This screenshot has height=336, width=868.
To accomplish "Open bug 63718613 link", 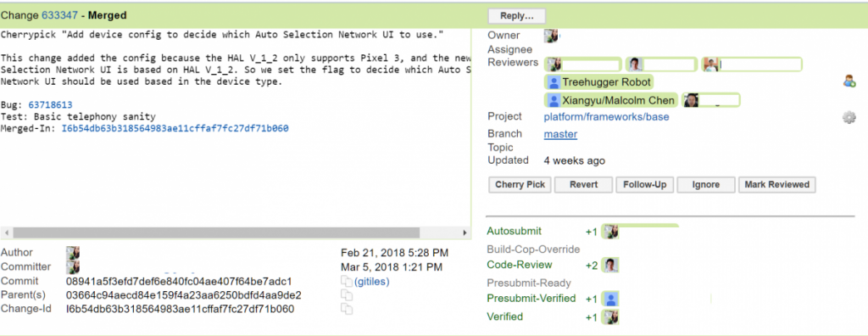I will pyautogui.click(x=50, y=105).
